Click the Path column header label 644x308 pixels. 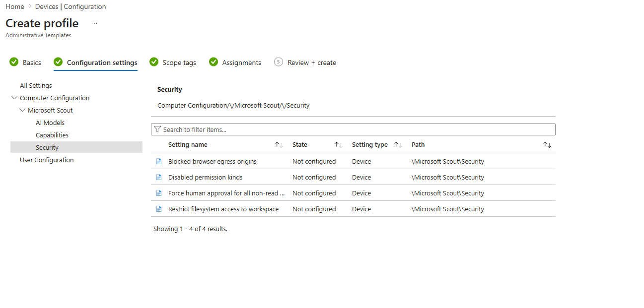point(418,145)
